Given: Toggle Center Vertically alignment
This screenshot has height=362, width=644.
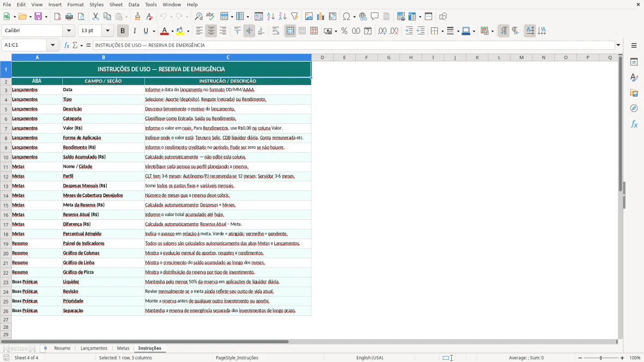Looking at the screenshot, I should (249, 31).
